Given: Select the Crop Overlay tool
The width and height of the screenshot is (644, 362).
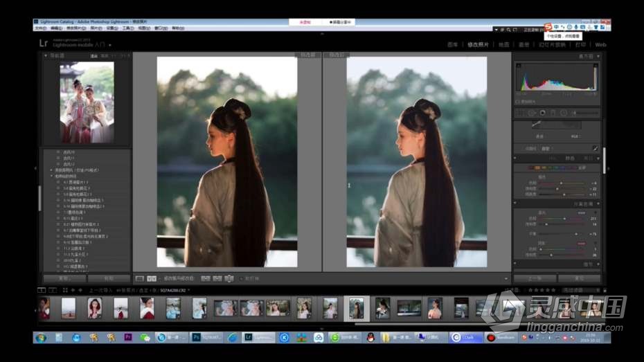Looking at the screenshot, I should [x=520, y=113].
